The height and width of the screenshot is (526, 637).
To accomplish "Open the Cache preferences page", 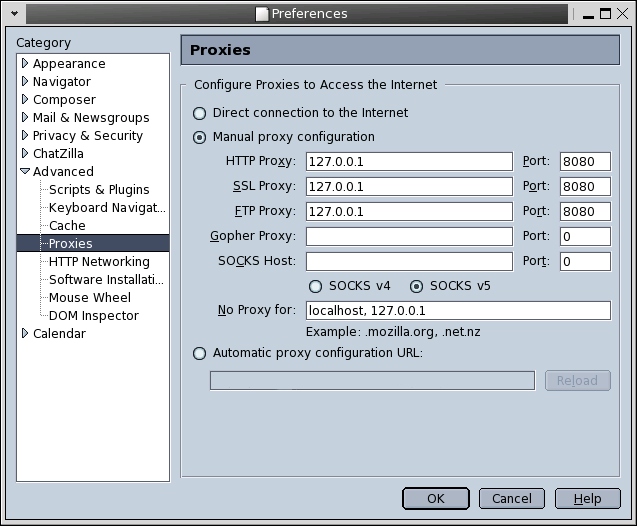I will click(x=67, y=225).
